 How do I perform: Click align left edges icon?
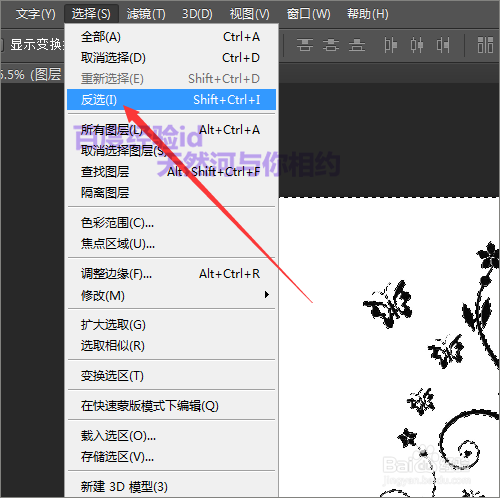tap(390, 45)
